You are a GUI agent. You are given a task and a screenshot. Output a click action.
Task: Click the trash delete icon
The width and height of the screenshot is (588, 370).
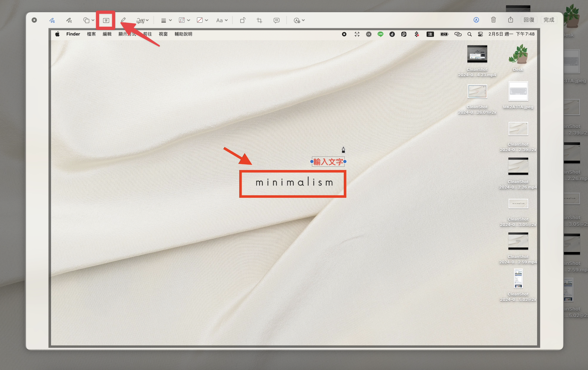pos(493,19)
